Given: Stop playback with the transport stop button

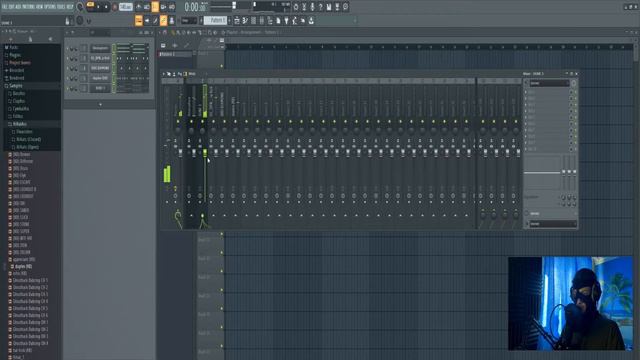Looking at the screenshot, I should (x=106, y=7).
